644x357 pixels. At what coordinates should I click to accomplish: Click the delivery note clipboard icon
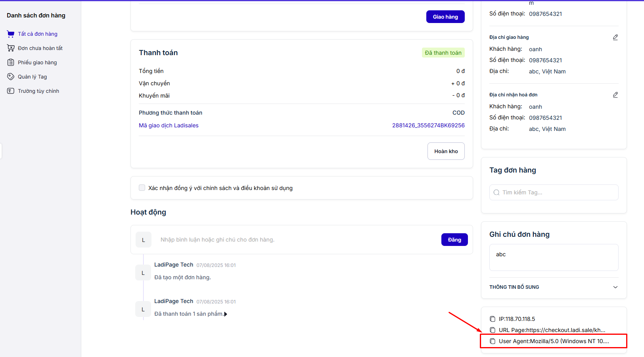click(11, 63)
